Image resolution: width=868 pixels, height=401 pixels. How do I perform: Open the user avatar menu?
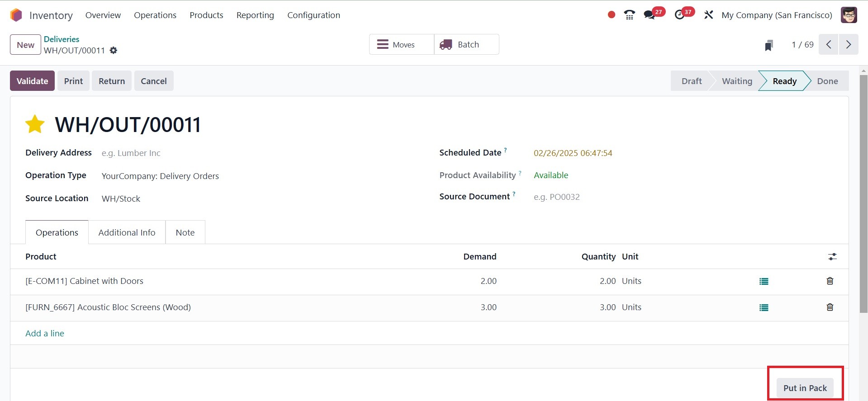tap(849, 15)
